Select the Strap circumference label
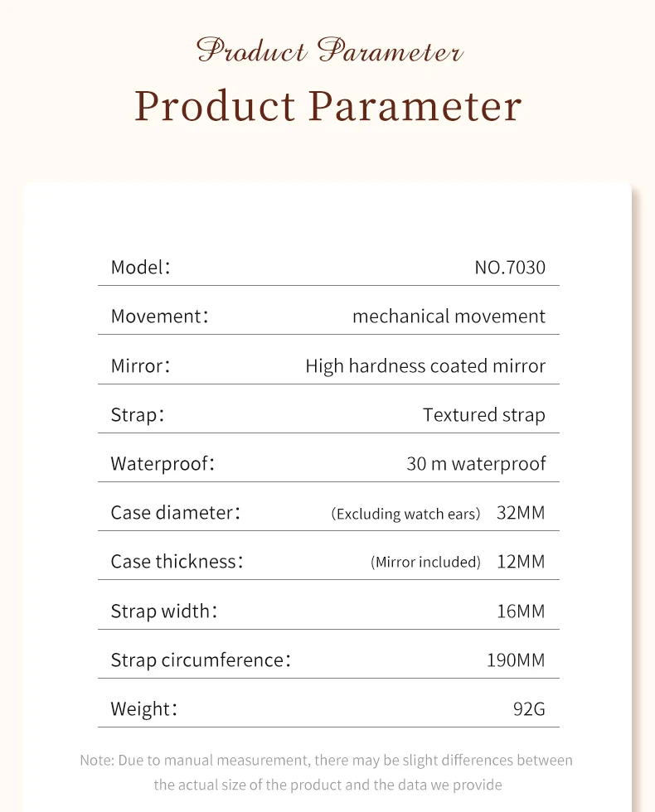655x812 pixels. [201, 660]
